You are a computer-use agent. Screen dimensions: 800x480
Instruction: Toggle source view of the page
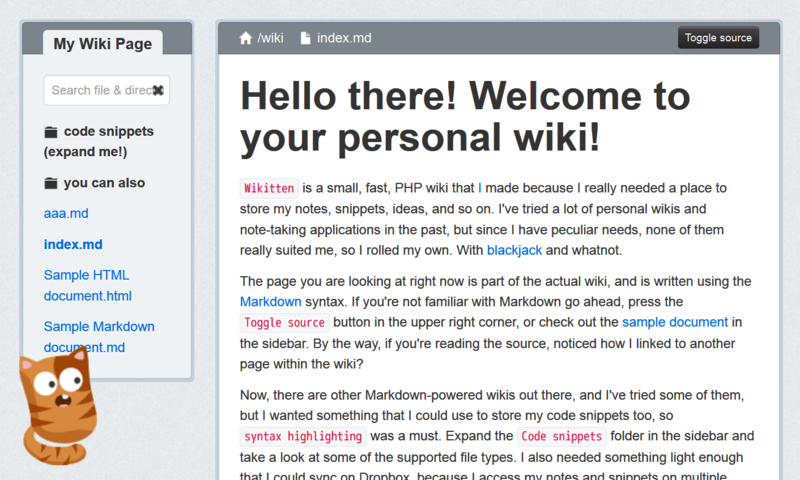[x=718, y=38]
